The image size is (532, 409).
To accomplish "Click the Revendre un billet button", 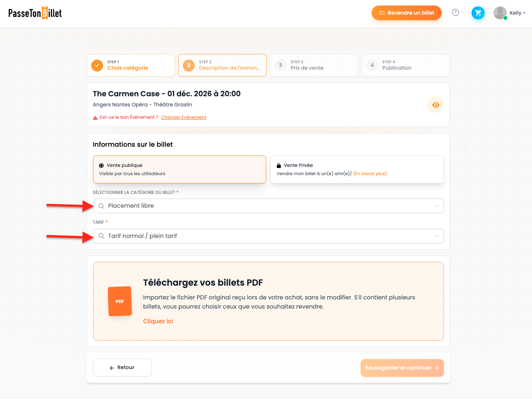I will pos(406,13).
